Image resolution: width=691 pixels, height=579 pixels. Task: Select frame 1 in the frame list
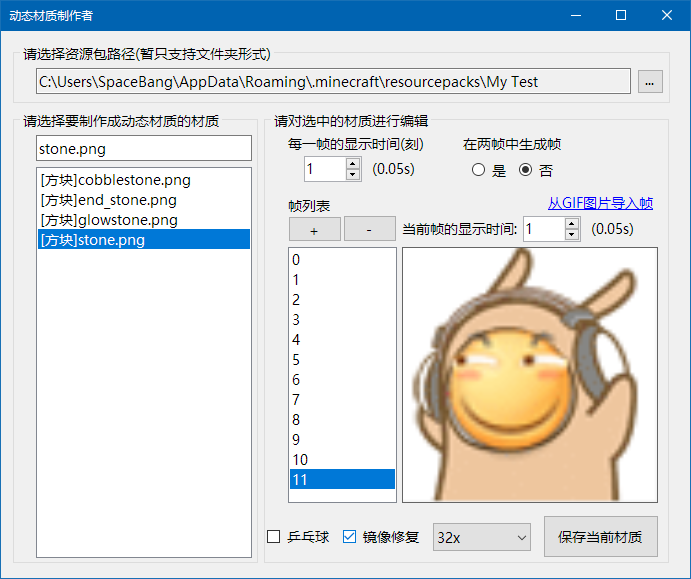[342, 279]
